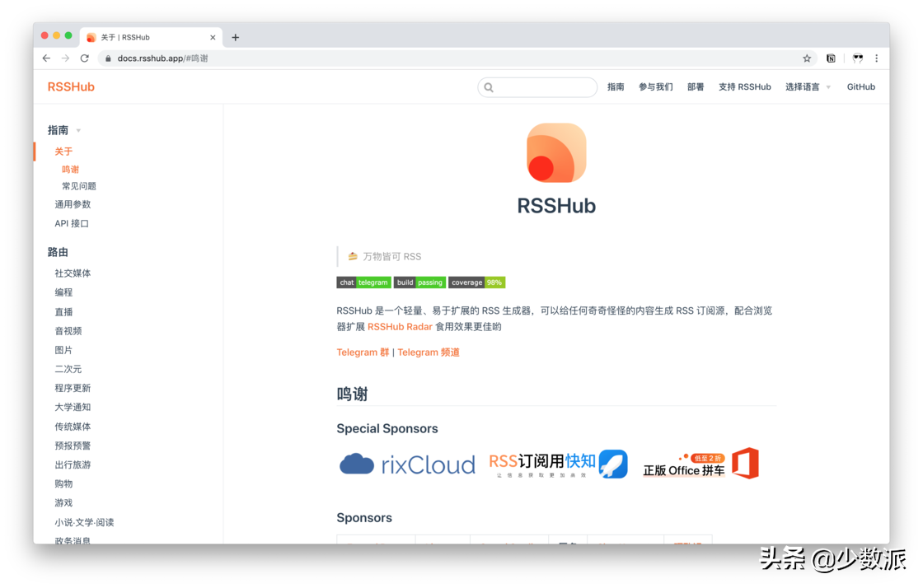Screen dimensions: 923x588
Task: Click the large RSSHub logo image
Action: click(556, 153)
